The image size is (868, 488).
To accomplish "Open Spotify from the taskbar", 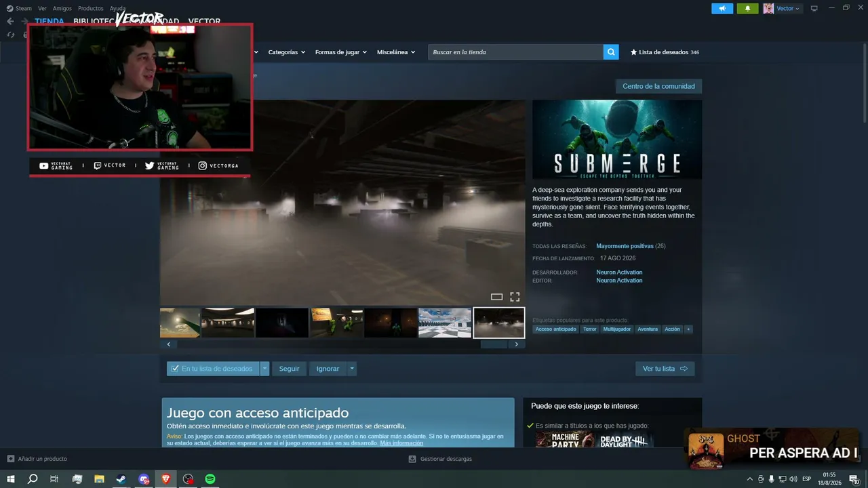I will (x=210, y=479).
